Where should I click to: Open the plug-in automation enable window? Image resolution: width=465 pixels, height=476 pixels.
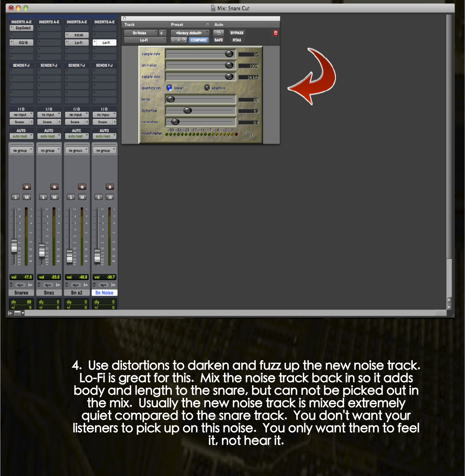coord(219,33)
